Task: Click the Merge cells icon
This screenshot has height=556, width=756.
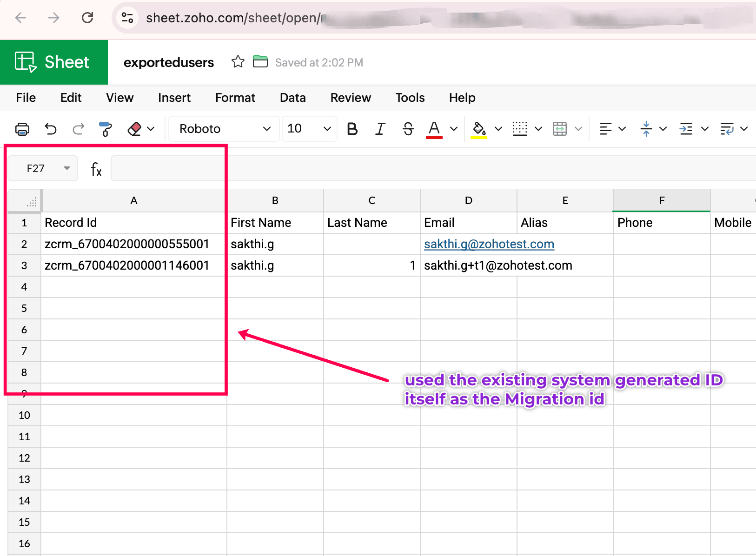Action: [x=560, y=129]
